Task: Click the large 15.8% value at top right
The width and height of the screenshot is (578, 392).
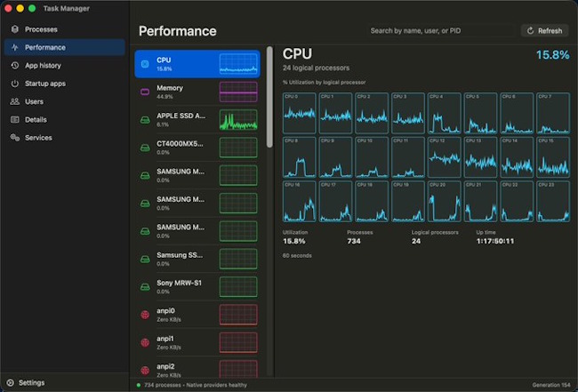Action: tap(552, 55)
